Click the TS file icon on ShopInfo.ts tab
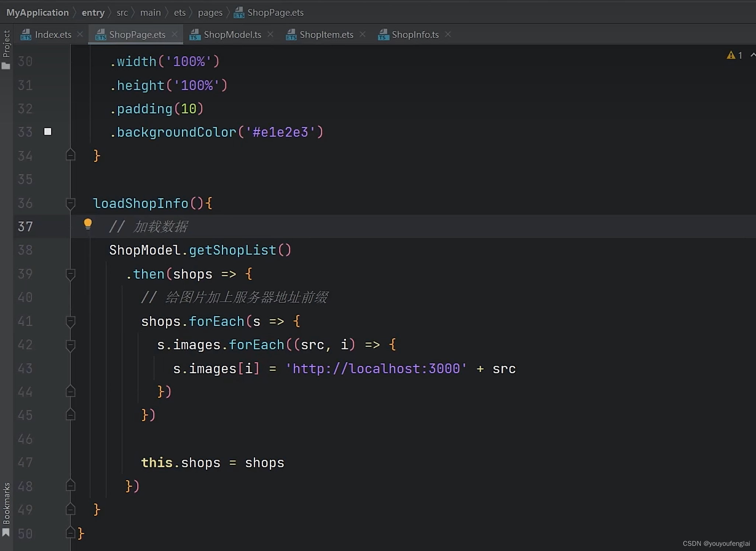 coord(383,35)
